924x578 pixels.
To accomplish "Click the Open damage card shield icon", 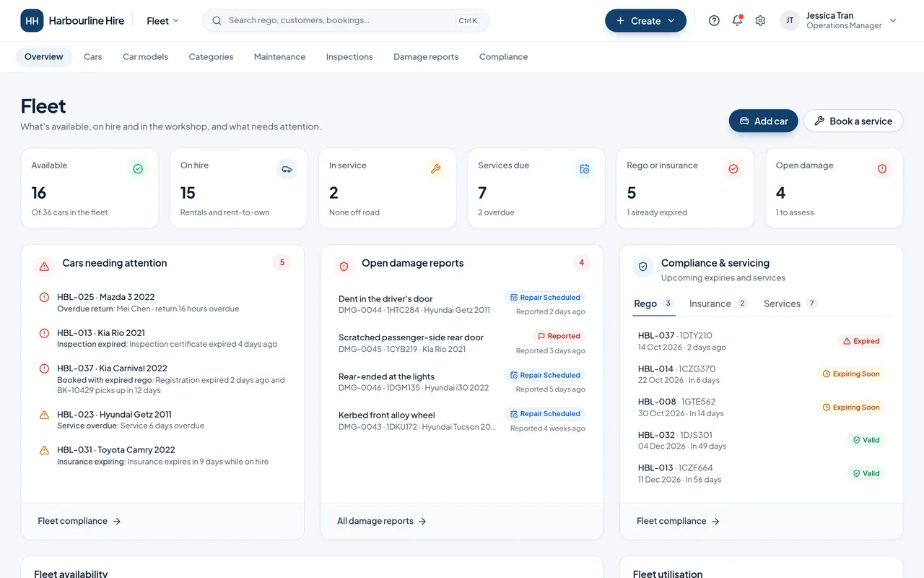I will coord(882,169).
